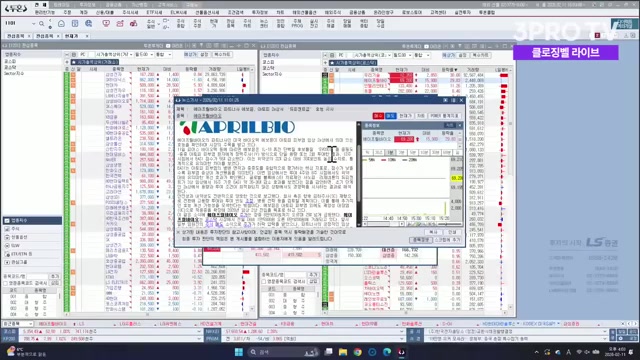Screen dimensions: 640x360
Task: Click the stock name link in news 종목 row
Action: click(207, 116)
